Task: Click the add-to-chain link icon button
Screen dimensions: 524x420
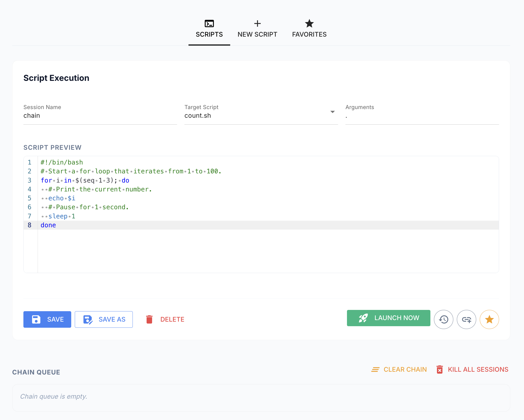Action: point(467,320)
